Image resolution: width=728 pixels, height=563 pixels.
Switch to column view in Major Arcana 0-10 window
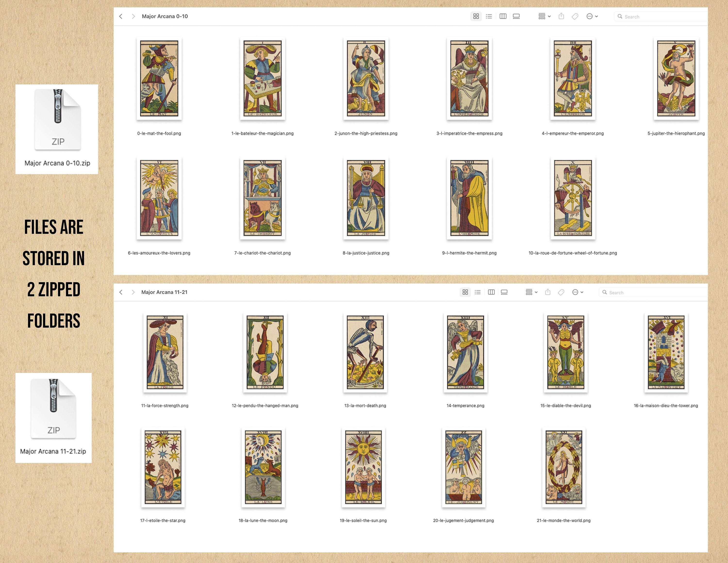point(503,16)
